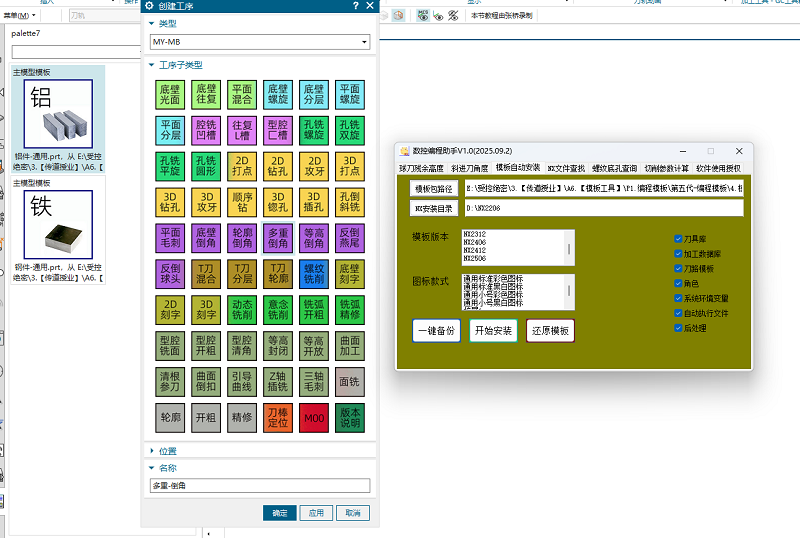Uncheck the 刀具库 checkbox
Image resolution: width=800 pixels, height=538 pixels.
[678, 239]
